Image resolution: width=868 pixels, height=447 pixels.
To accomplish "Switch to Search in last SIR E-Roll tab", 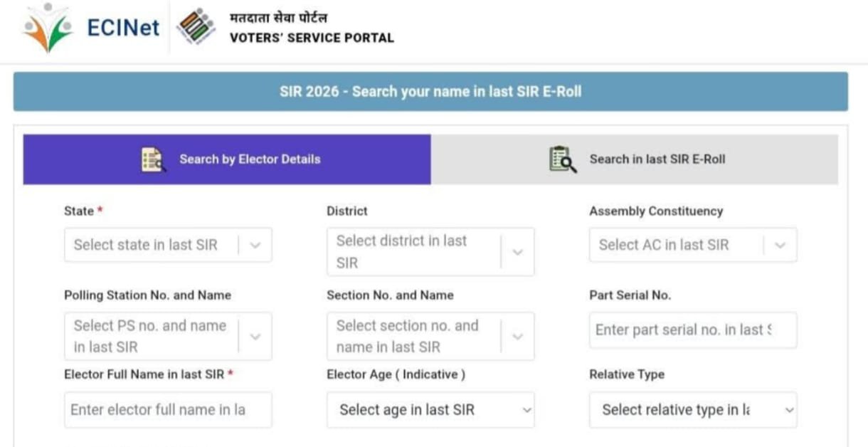I will pyautogui.click(x=657, y=159).
